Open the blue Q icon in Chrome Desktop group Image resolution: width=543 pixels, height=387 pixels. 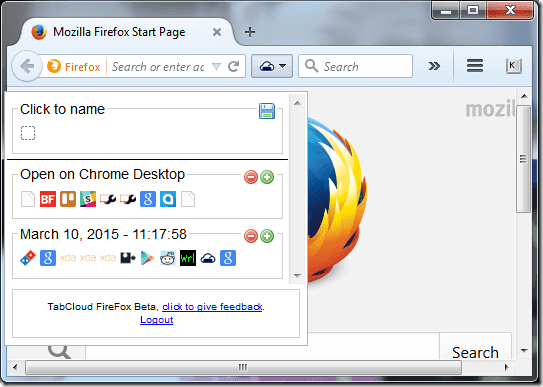168,199
